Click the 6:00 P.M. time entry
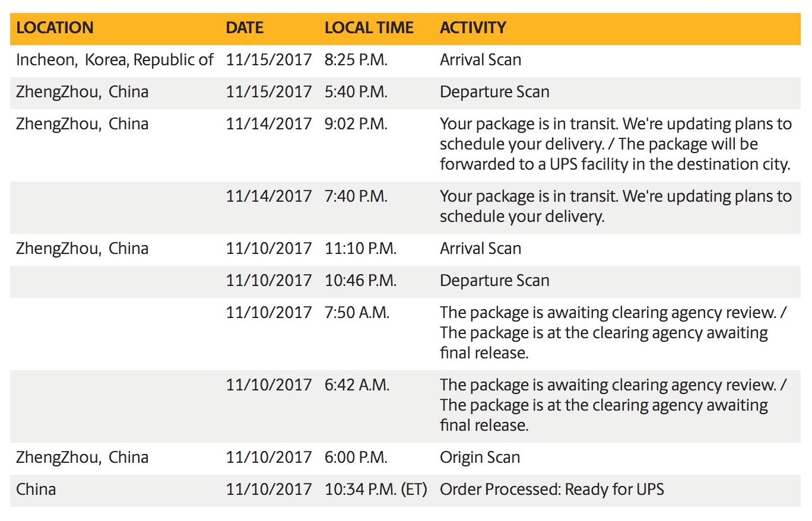The height and width of the screenshot is (521, 812). pyautogui.click(x=356, y=458)
